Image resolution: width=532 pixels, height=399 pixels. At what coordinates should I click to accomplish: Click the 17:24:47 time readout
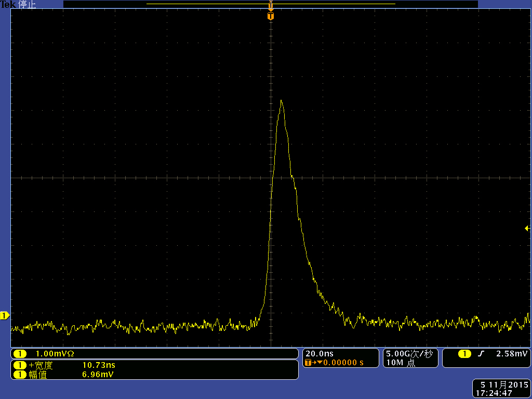coord(494,393)
